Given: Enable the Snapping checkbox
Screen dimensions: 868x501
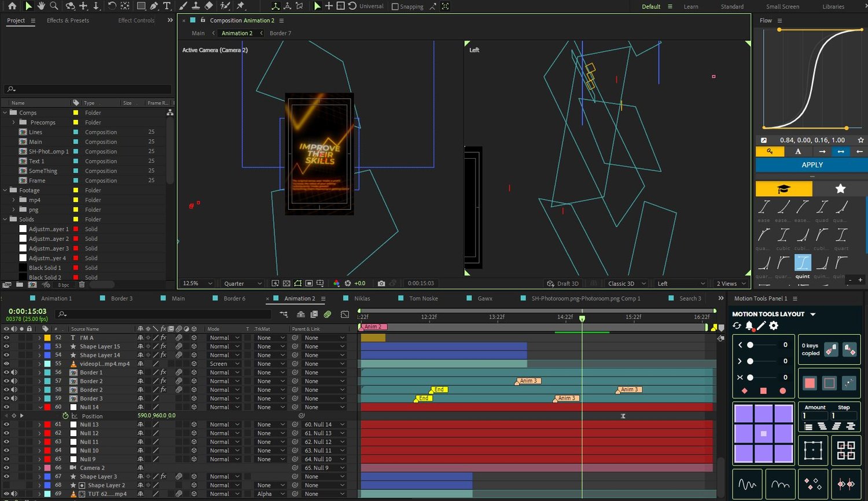Looking at the screenshot, I should tap(395, 6).
